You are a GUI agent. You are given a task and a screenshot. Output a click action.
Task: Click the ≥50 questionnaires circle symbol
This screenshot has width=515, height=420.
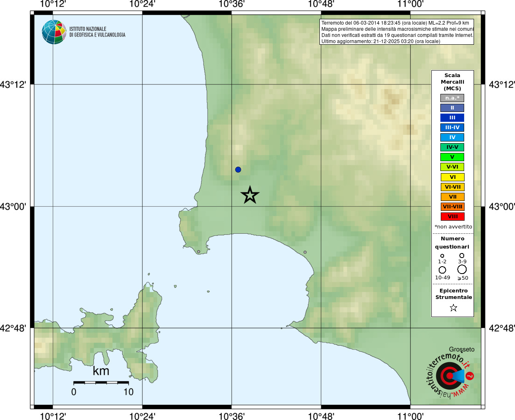pos(462,269)
